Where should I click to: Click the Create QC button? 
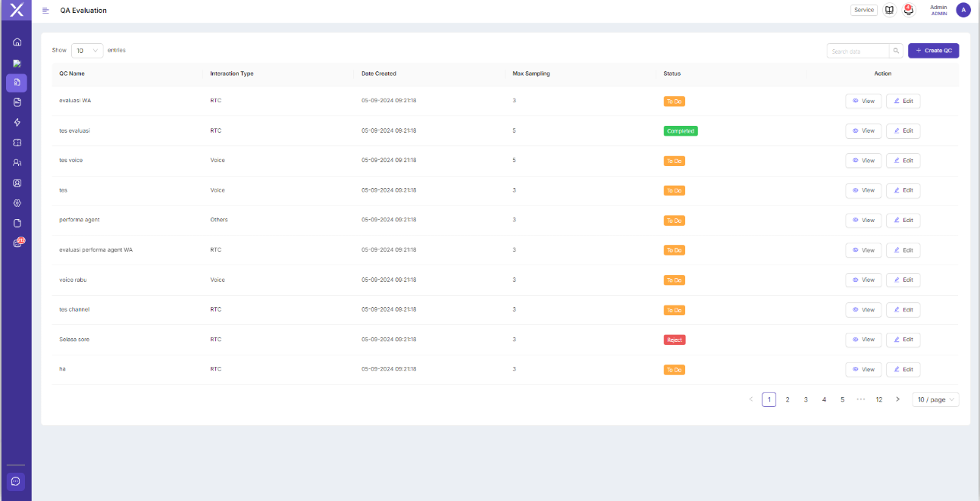[x=934, y=51]
